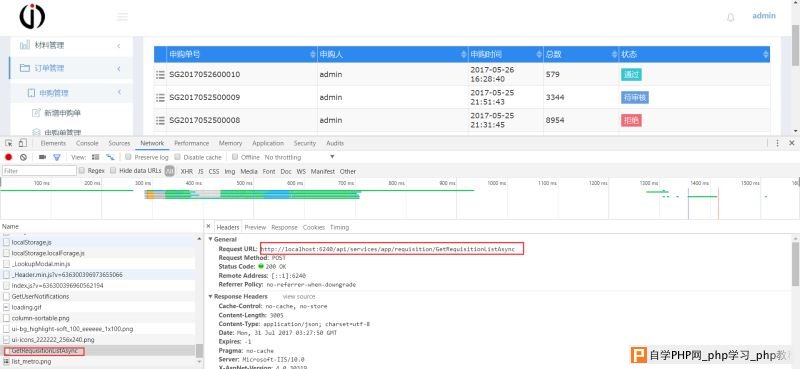Expand the 材料管理 menu chevron
Image resolution: width=800 pixels, height=369 pixels.
point(119,46)
